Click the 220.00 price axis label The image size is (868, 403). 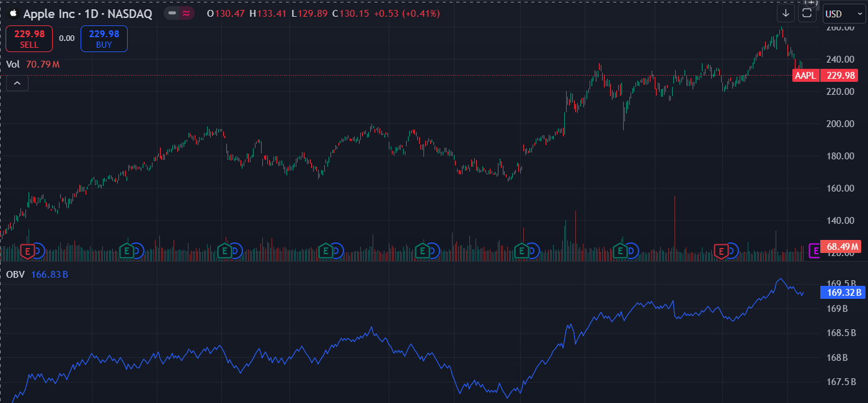(841, 92)
